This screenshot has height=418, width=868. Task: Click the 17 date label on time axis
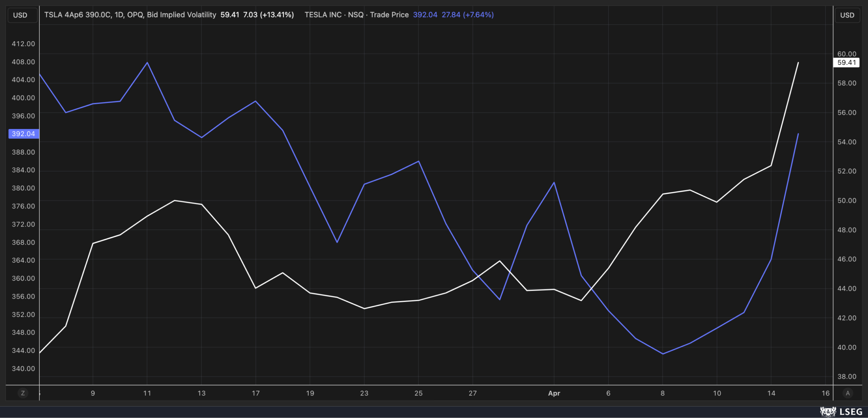click(x=256, y=393)
